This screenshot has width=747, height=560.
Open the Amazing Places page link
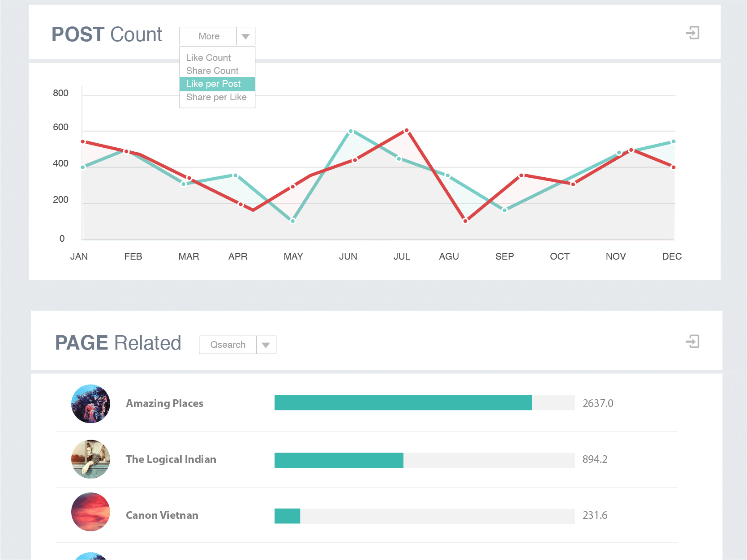tap(164, 403)
